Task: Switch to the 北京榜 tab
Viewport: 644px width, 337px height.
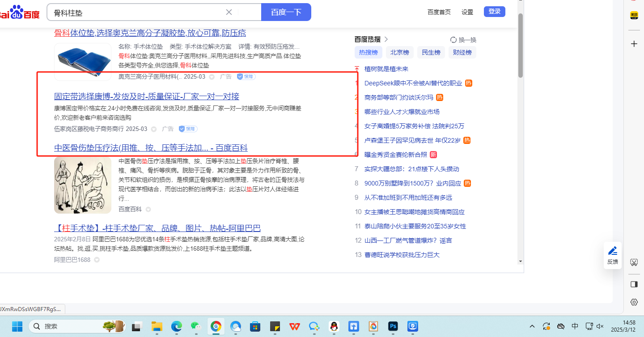Action: click(399, 52)
